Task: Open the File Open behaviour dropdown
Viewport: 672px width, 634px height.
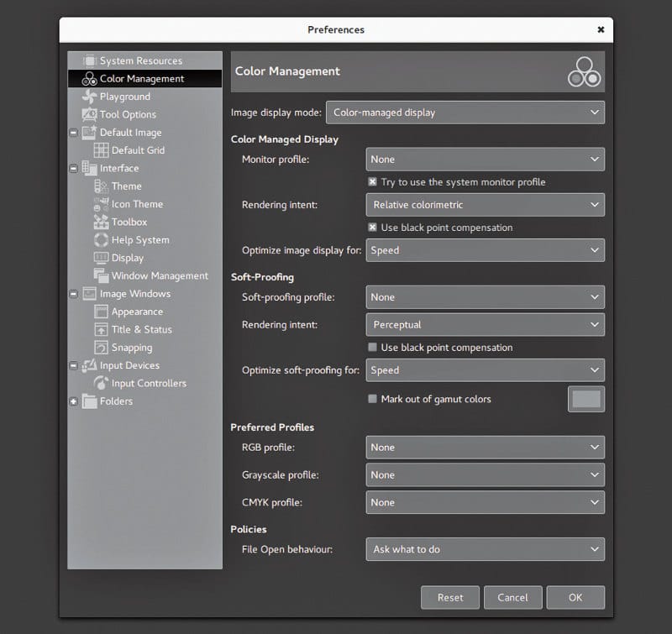Action: coord(485,550)
